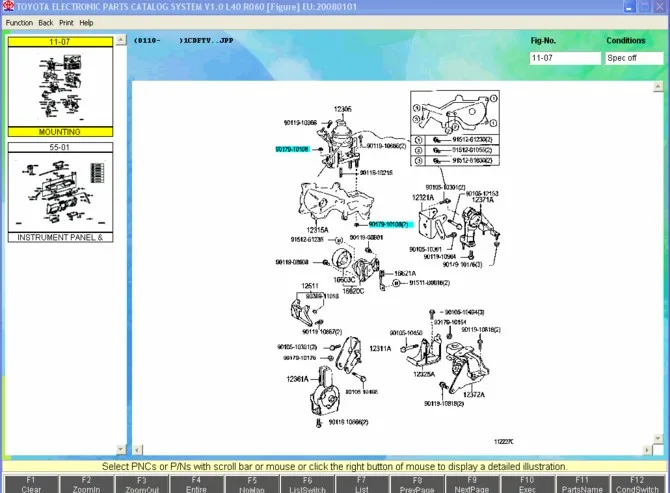Click the F9 NextPage button
The width and height of the screenshot is (670, 493).
click(472, 484)
